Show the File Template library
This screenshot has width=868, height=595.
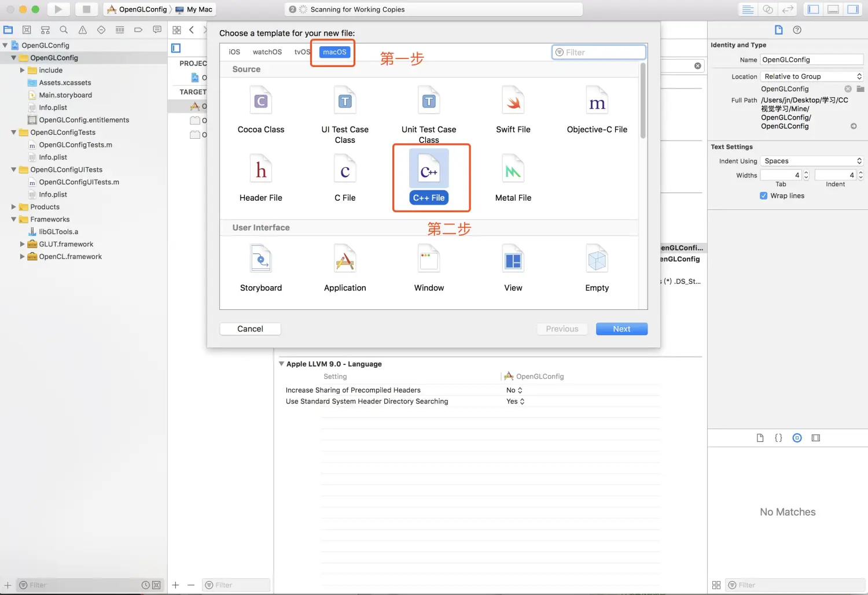(760, 438)
